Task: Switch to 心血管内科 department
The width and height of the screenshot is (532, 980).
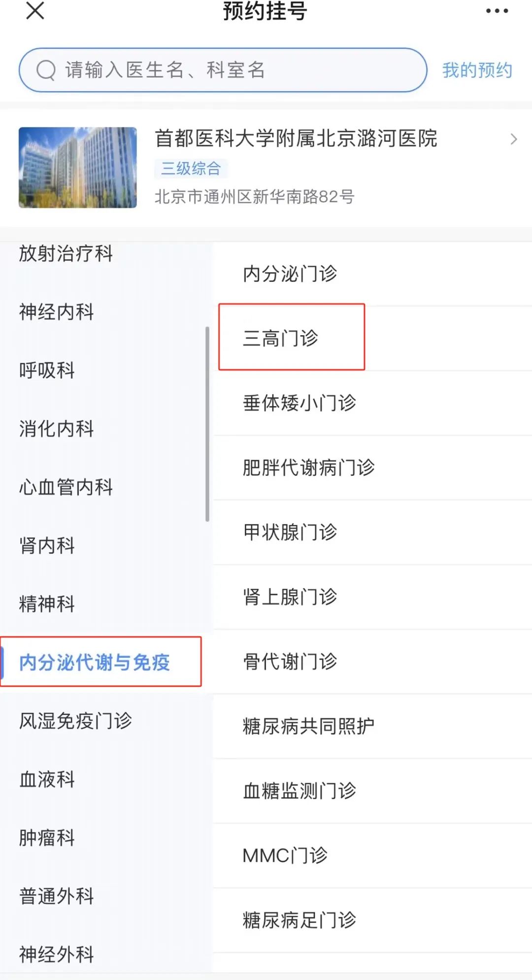Action: tap(66, 487)
